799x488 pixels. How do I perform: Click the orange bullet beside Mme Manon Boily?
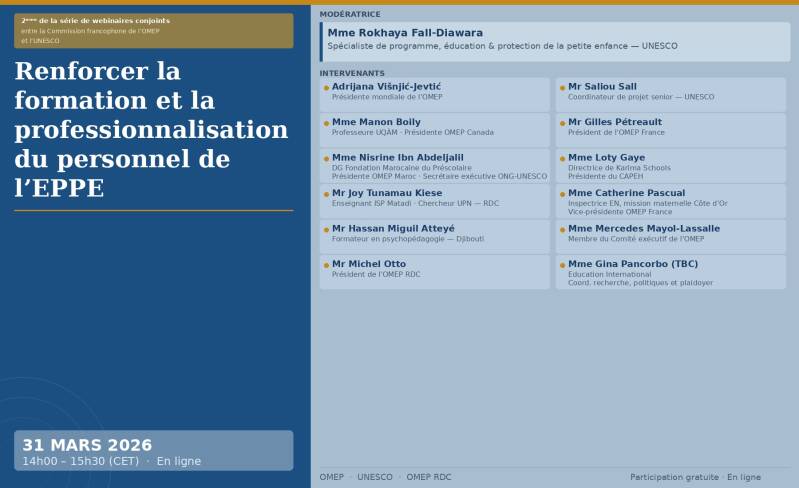(326, 123)
